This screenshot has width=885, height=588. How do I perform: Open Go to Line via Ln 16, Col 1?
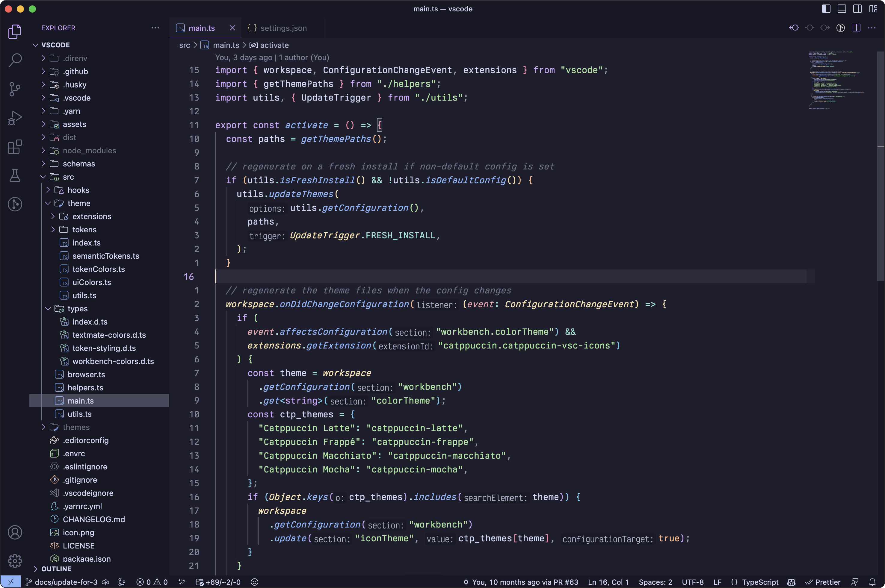[x=608, y=582]
